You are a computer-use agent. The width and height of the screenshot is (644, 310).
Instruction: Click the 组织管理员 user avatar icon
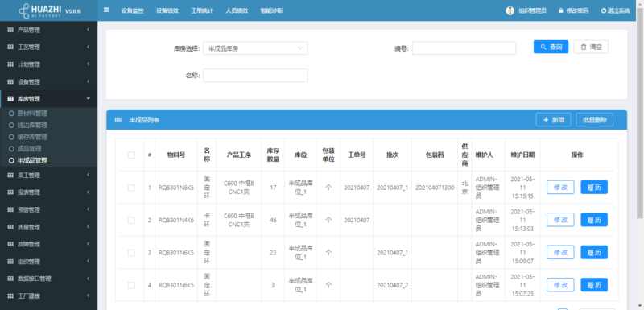510,10
